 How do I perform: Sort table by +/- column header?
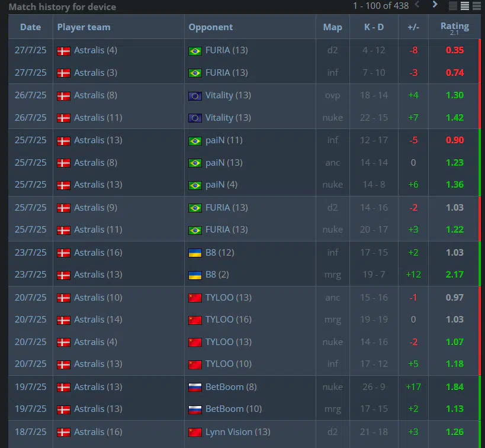coord(413,27)
